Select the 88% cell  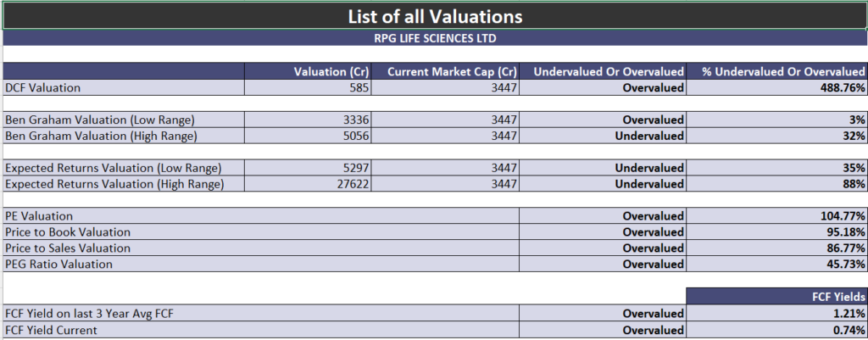(x=776, y=184)
